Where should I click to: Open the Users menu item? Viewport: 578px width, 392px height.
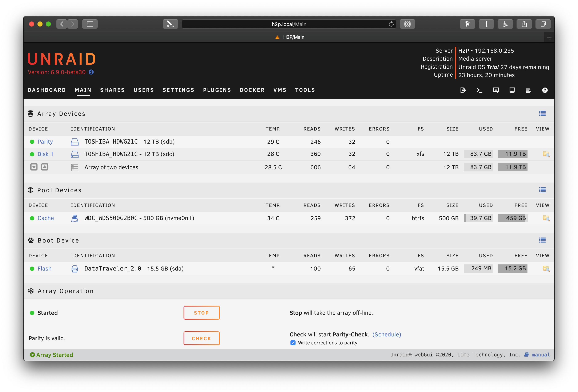click(x=144, y=90)
